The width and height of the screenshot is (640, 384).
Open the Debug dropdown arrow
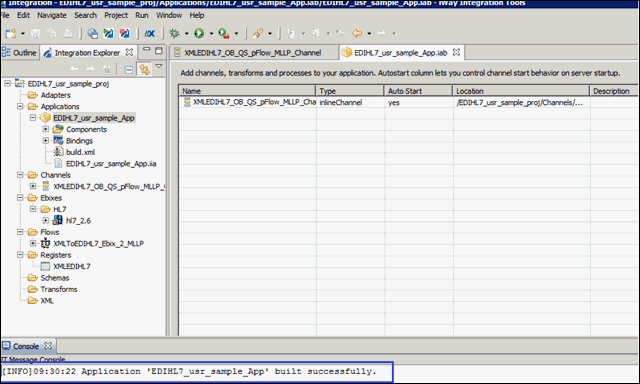click(x=187, y=33)
